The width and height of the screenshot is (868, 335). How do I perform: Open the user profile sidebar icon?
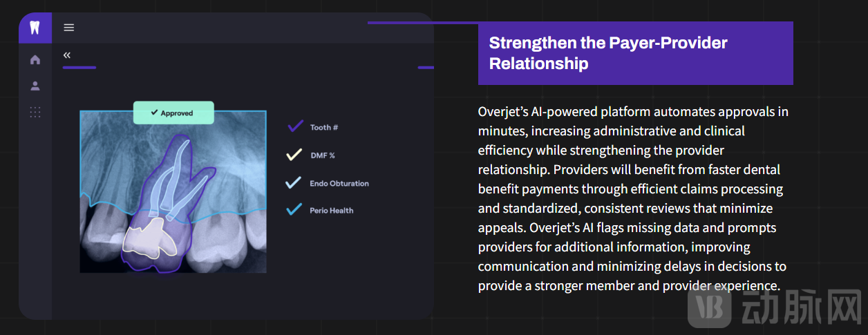[x=35, y=86]
